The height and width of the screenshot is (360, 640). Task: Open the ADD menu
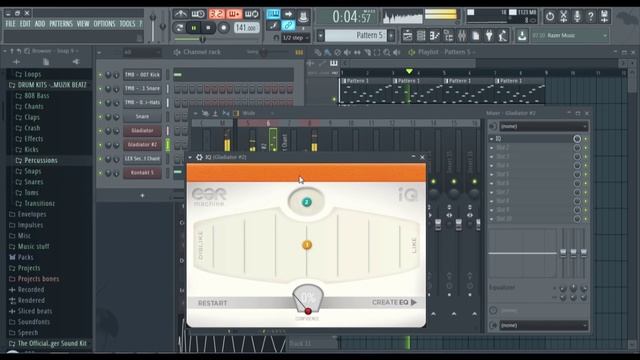(x=40, y=24)
